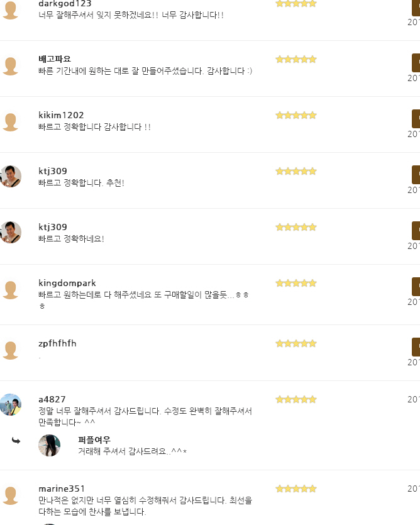Screen dimensions: 420x525
Task: Select the a4827 reviewer username
Action: point(52,399)
